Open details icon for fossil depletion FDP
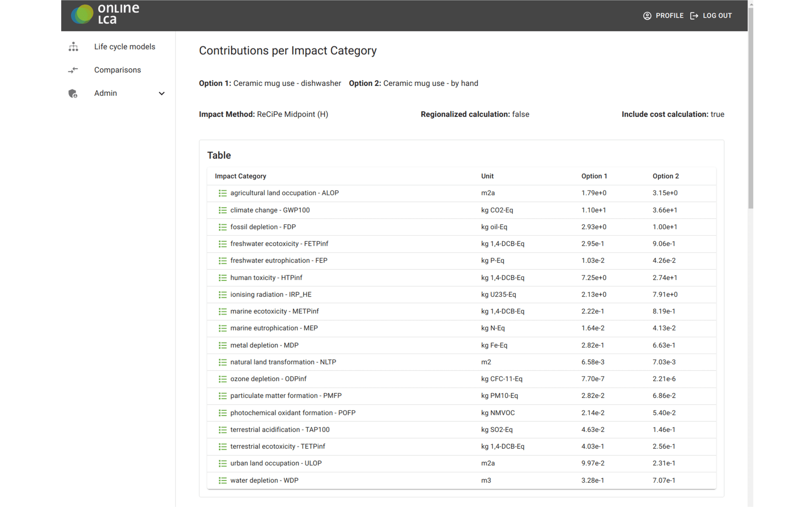The height and width of the screenshot is (507, 812). point(222,227)
